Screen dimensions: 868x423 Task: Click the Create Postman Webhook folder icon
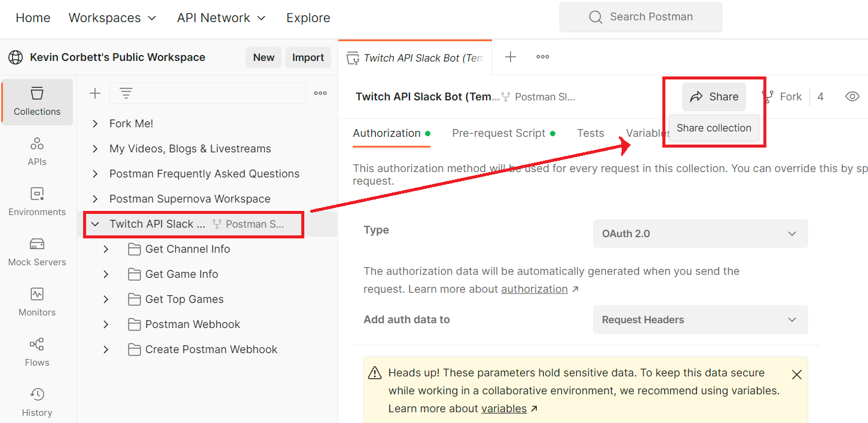[x=135, y=350]
